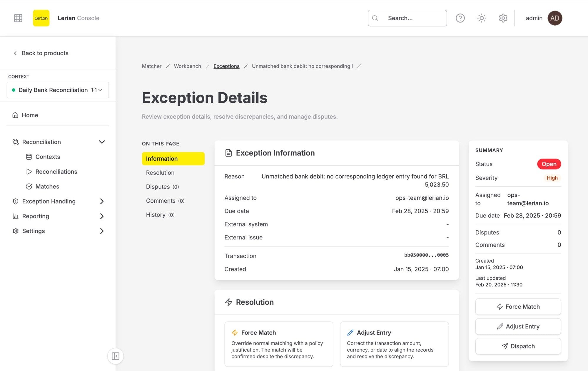Viewport: 588px width, 371px height.
Task: Click the admin username label
Action: 534,18
